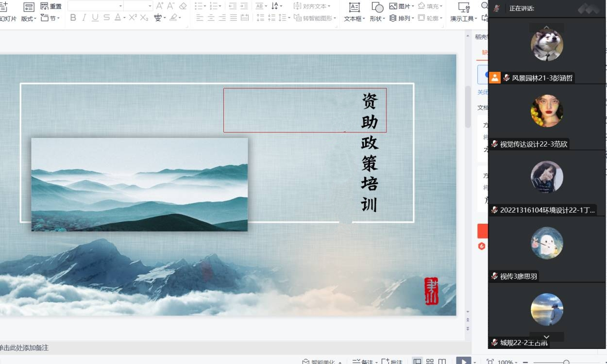
Task: Open the 版式 layout dropdown
Action: (29, 18)
